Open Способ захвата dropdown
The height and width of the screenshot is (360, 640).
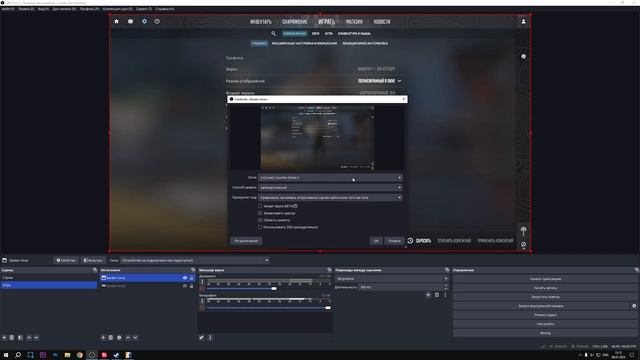tap(330, 188)
